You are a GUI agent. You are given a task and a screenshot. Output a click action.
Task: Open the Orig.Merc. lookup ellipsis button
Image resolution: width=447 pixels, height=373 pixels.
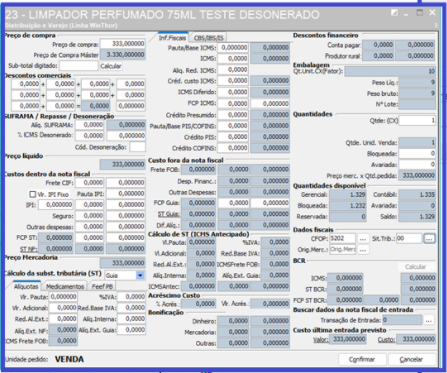click(363, 250)
